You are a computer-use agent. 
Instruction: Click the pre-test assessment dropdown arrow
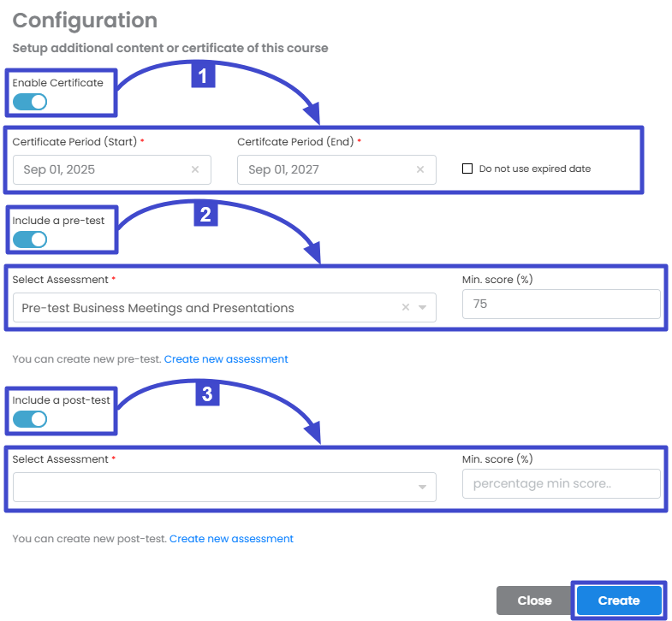(422, 308)
